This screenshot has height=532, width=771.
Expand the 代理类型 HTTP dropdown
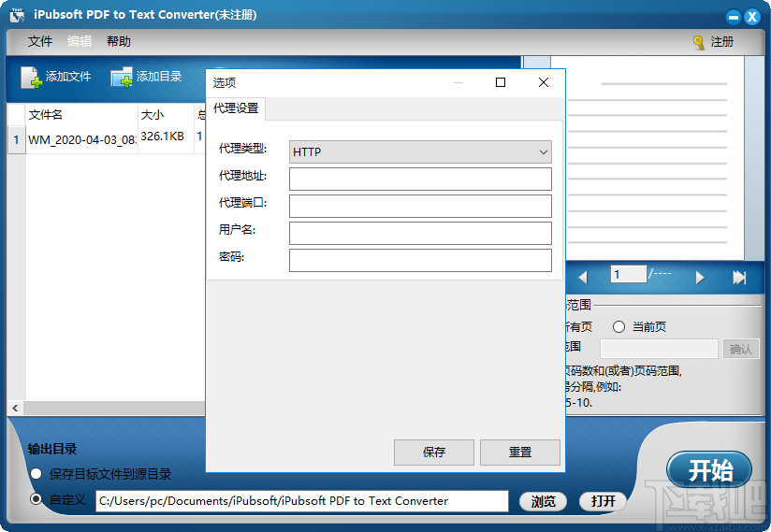pyautogui.click(x=420, y=151)
